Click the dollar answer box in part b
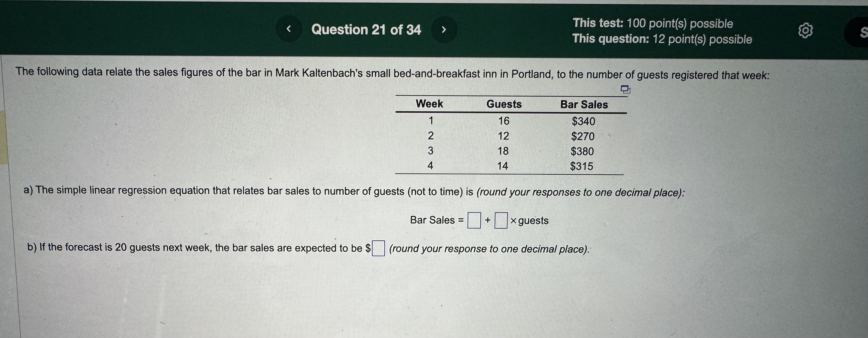The image size is (868, 338). click(x=378, y=248)
